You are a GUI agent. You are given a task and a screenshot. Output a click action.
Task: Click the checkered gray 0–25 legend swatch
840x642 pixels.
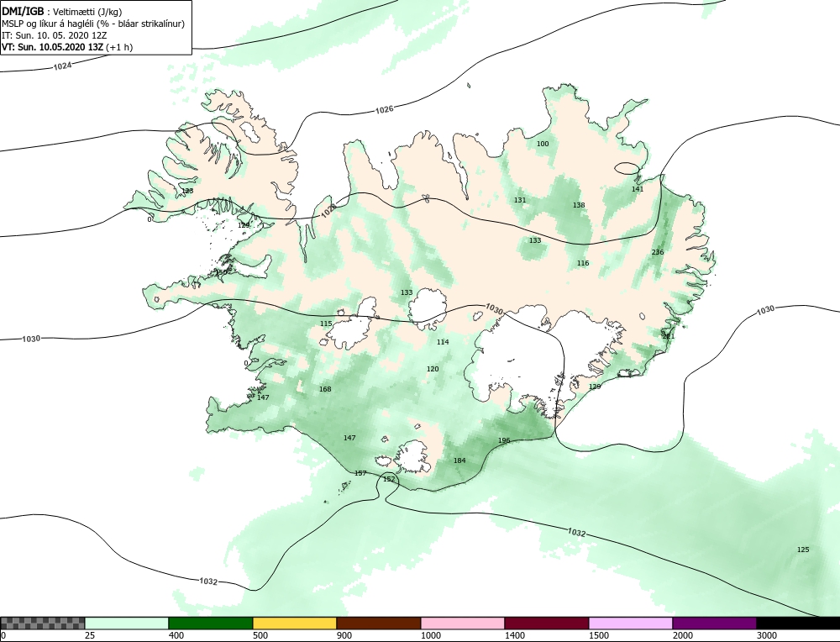tap(43, 623)
